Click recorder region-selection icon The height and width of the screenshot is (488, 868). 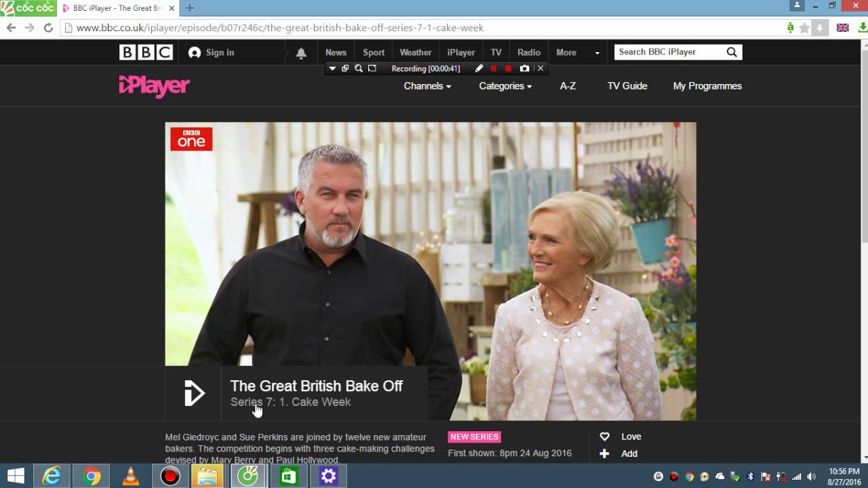[x=372, y=68]
